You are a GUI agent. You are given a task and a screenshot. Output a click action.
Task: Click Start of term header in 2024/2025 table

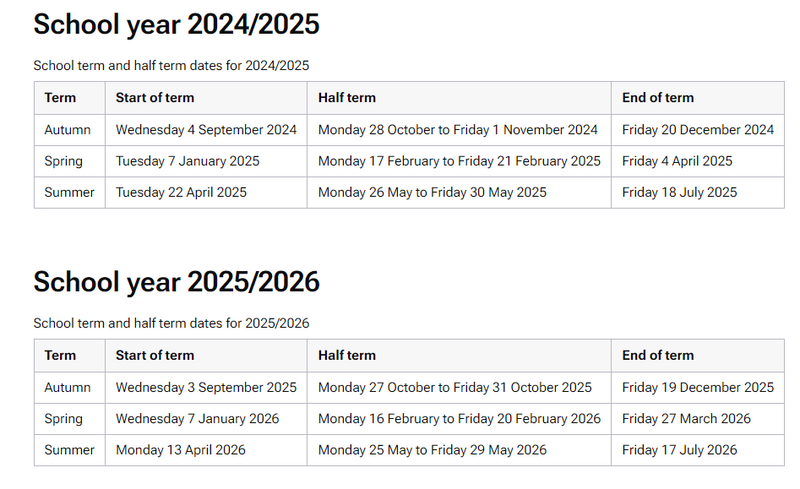[155, 98]
